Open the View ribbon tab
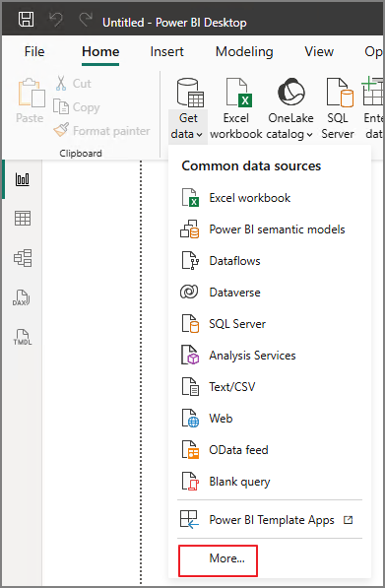 pyautogui.click(x=319, y=52)
